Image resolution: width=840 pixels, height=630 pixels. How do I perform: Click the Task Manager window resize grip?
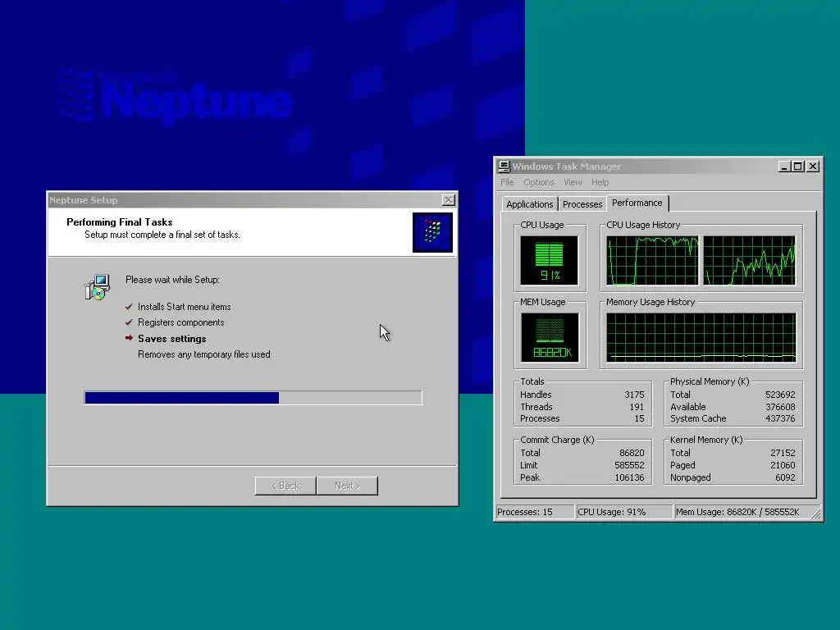point(816,515)
